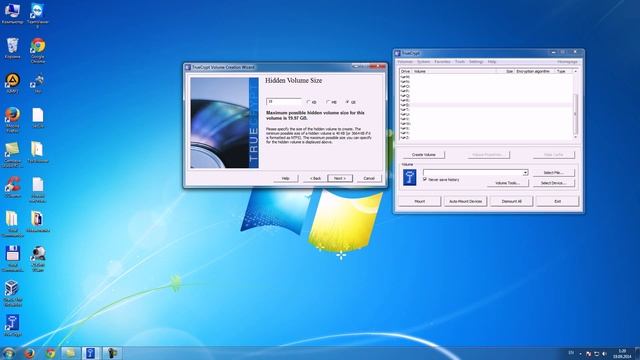Click the Exit button in TrueCrypt
640x360 pixels.
[x=558, y=201]
